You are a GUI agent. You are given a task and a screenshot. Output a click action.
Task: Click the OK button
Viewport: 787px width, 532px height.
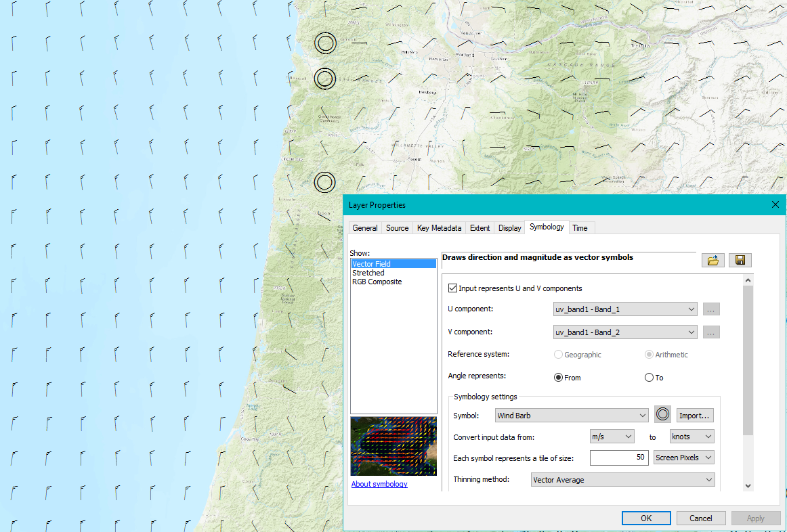click(x=646, y=518)
